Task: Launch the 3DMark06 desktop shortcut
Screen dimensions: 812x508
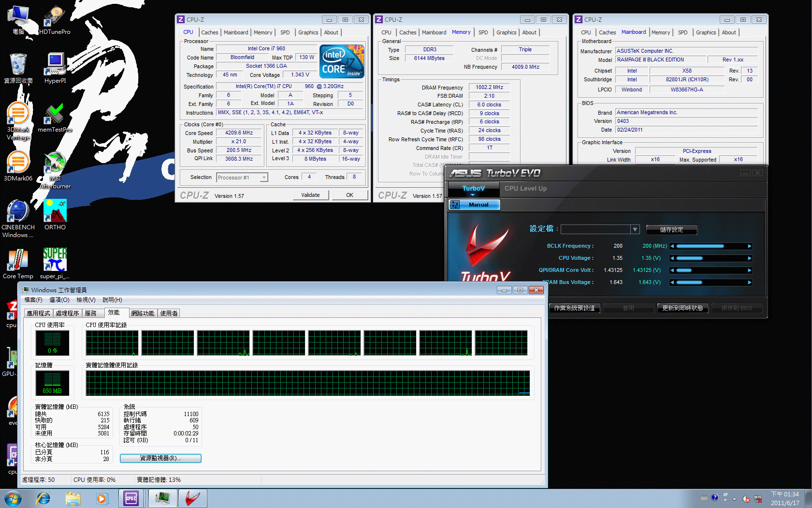Action: click(18, 166)
